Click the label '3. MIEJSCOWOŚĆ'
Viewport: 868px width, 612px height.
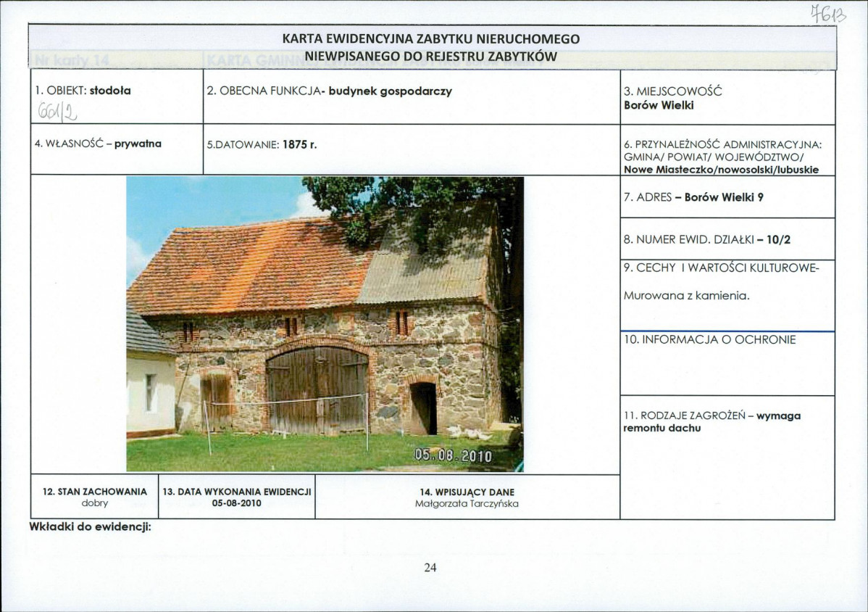(x=672, y=91)
